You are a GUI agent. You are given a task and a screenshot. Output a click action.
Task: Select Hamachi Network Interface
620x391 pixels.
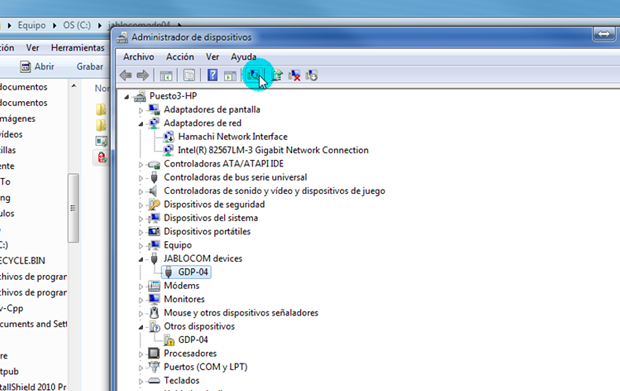tap(233, 137)
